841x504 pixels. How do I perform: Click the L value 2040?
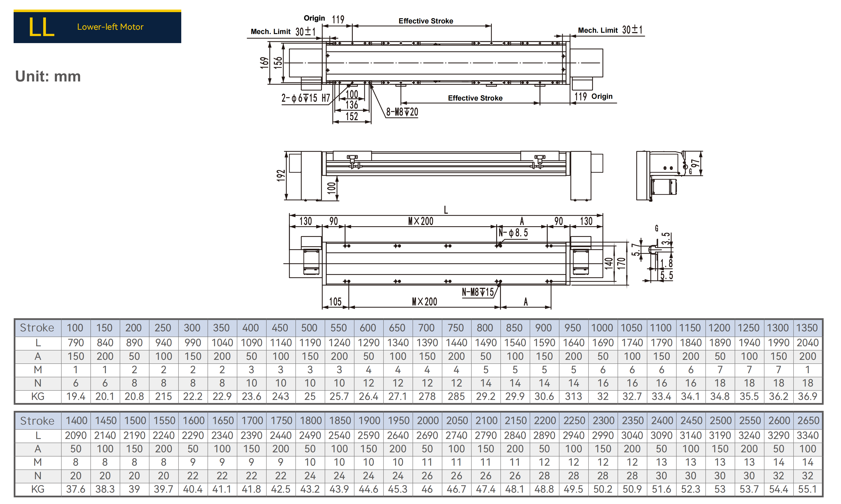pos(808,343)
